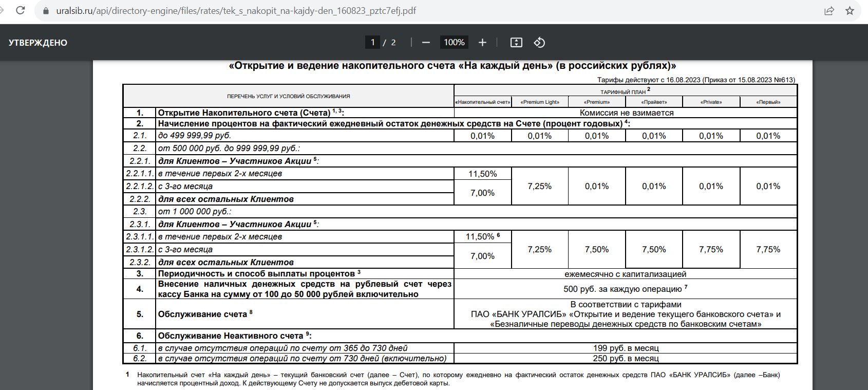
Task: Click footnote 1 text about Накопительный счет
Action: pos(458,379)
